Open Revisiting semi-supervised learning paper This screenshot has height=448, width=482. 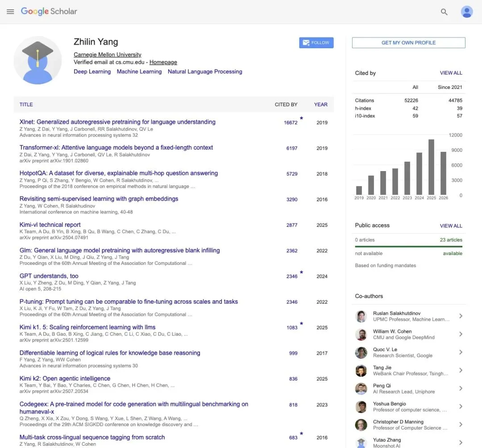tap(99, 199)
